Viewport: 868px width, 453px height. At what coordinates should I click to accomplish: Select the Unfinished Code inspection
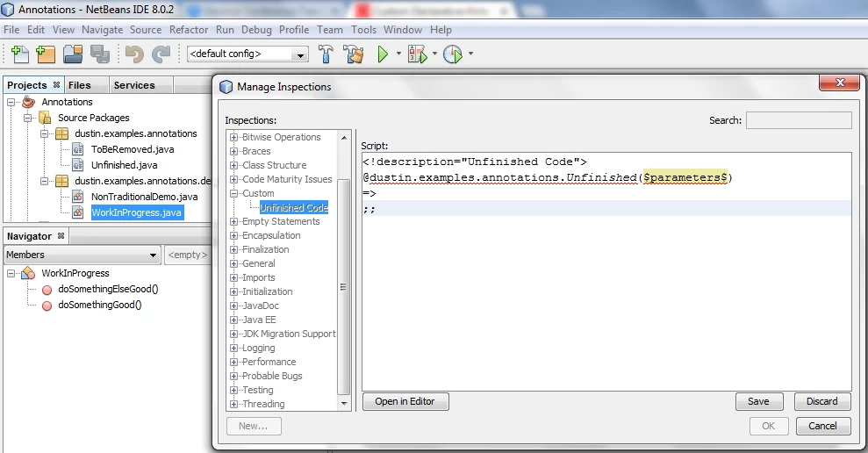[294, 208]
